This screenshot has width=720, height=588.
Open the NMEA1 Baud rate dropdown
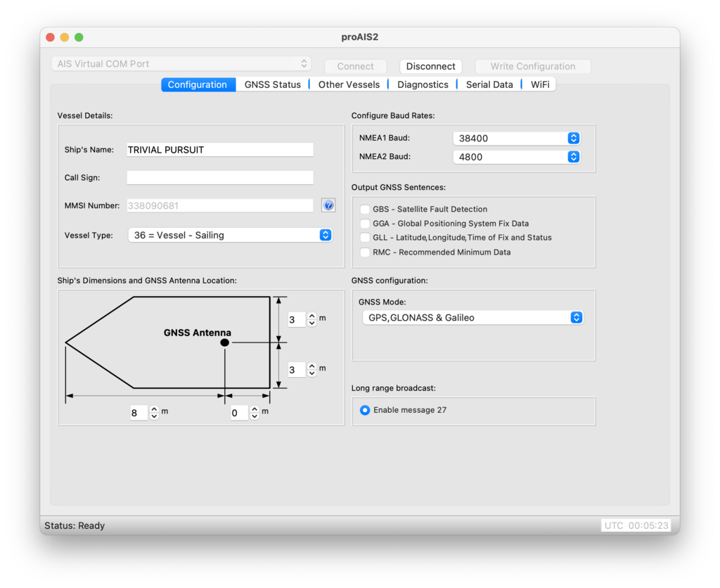click(x=517, y=139)
